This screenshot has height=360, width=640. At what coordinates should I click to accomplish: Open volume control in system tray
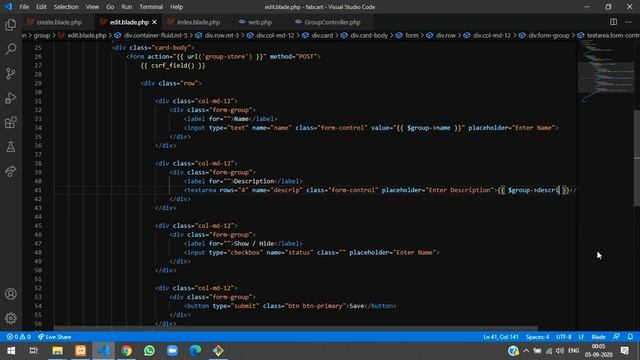tap(560, 351)
